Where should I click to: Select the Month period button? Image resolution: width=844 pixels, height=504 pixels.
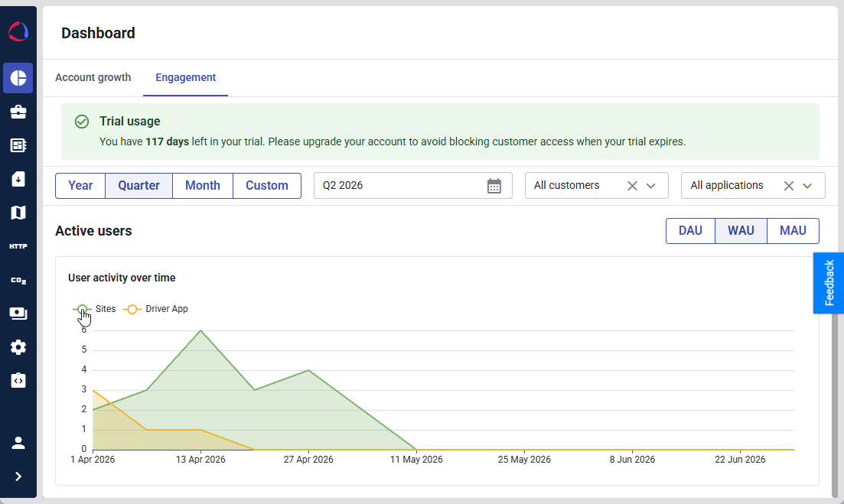[x=202, y=186]
